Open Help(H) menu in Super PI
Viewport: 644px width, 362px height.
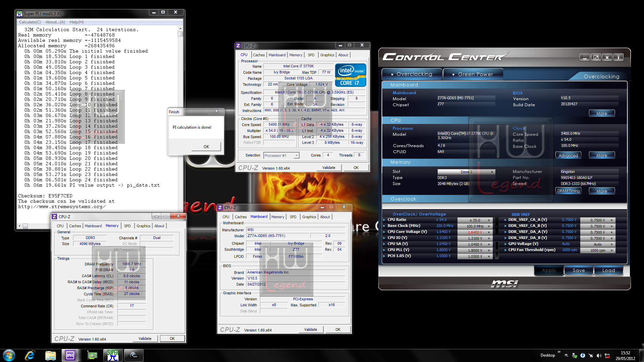[77, 22]
